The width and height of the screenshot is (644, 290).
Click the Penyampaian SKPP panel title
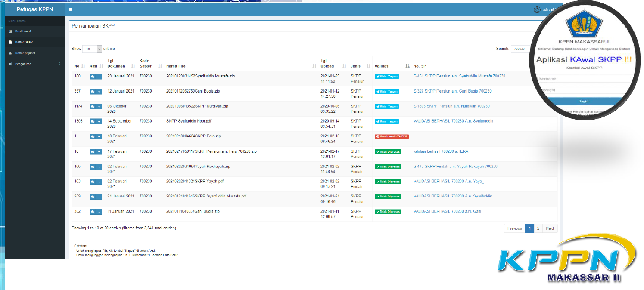coord(93,26)
